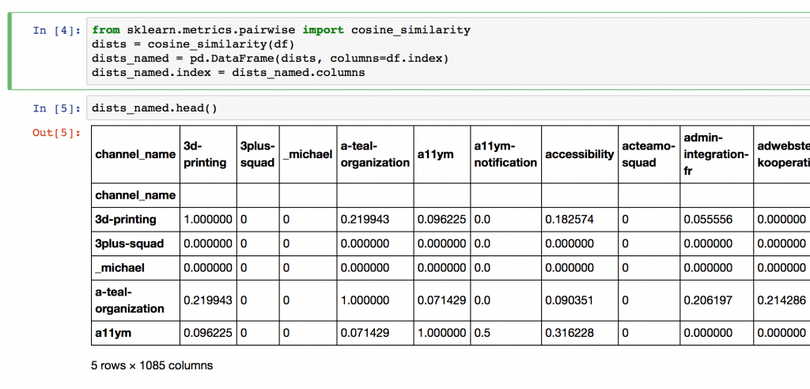810x389 pixels.
Task: Click the '_michael' column header
Action: [307, 154]
